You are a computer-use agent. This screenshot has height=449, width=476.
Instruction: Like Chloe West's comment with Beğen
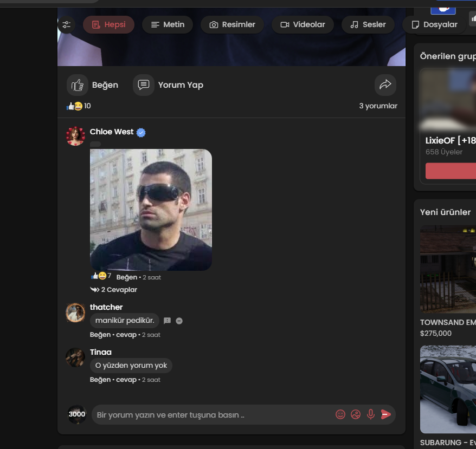click(x=126, y=277)
